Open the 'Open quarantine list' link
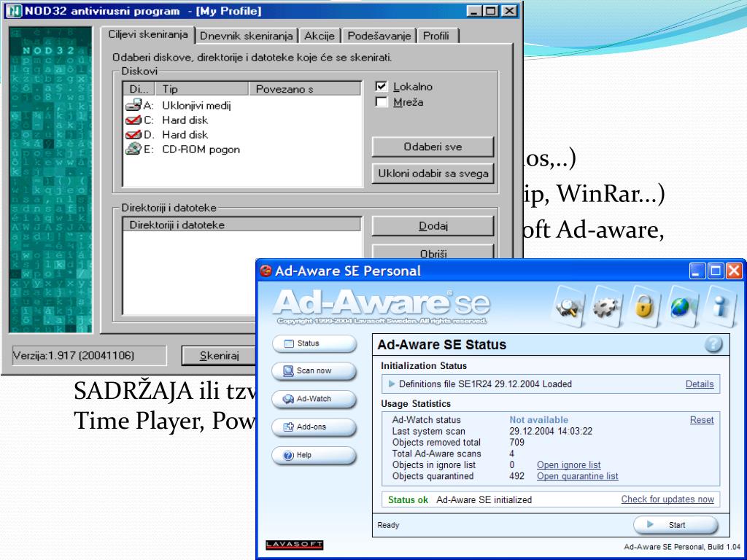Image resolution: width=747 pixels, height=560 pixels. [578, 476]
